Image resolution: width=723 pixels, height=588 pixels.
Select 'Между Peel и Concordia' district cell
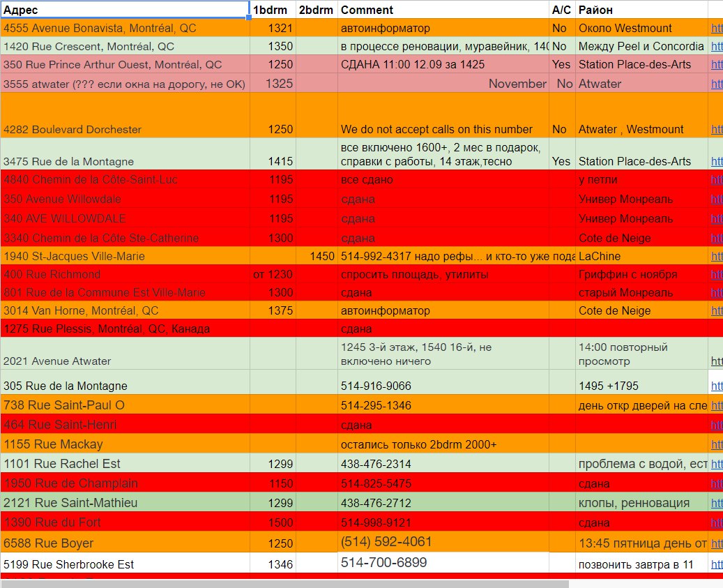pyautogui.click(x=641, y=46)
